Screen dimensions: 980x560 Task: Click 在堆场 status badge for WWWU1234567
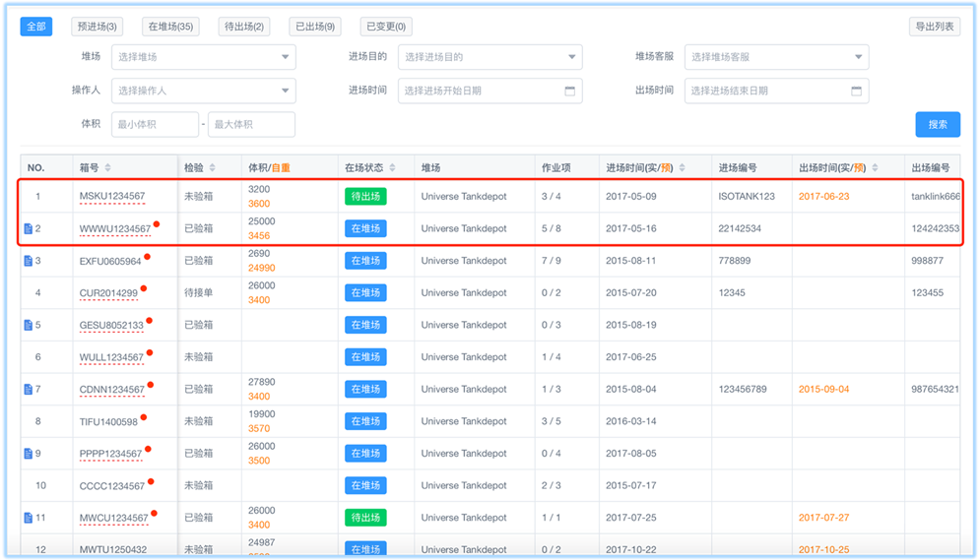[365, 228]
